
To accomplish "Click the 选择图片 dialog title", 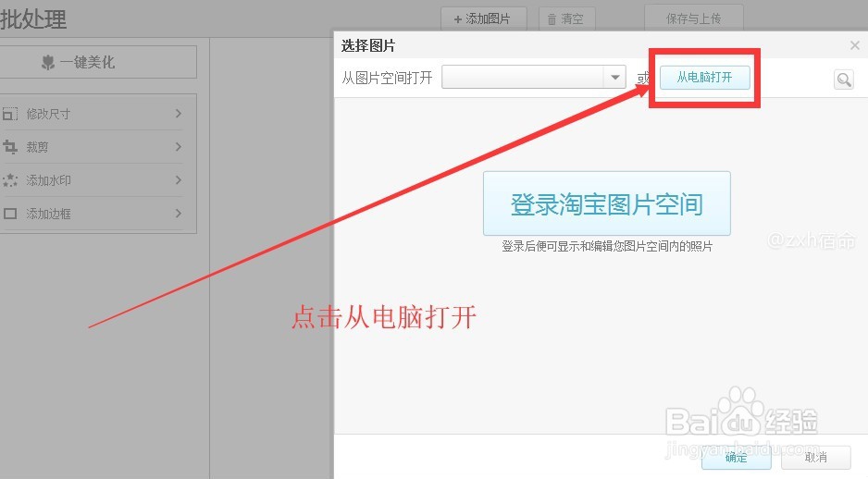I will tap(368, 46).
